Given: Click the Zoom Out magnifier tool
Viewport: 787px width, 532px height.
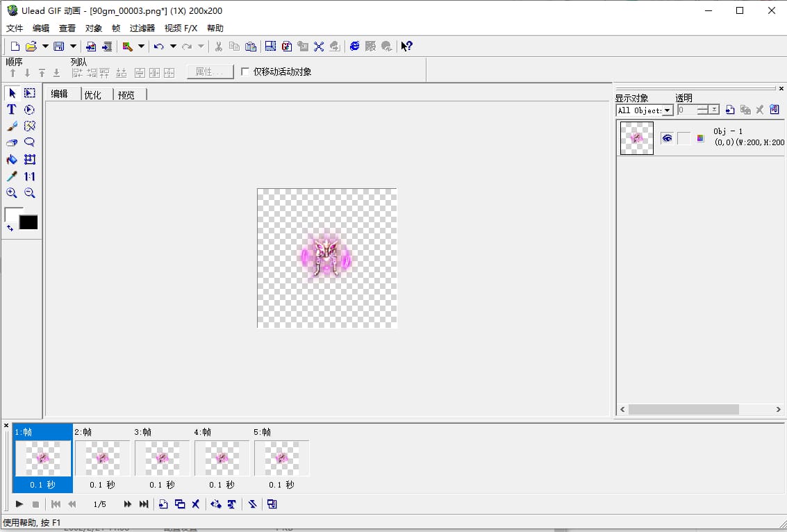Looking at the screenshot, I should click(x=30, y=192).
